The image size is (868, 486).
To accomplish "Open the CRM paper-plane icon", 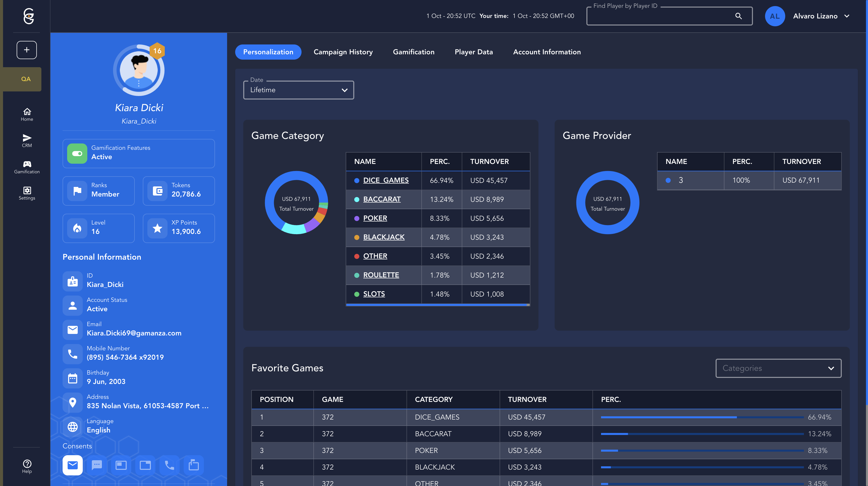I will pyautogui.click(x=27, y=140).
